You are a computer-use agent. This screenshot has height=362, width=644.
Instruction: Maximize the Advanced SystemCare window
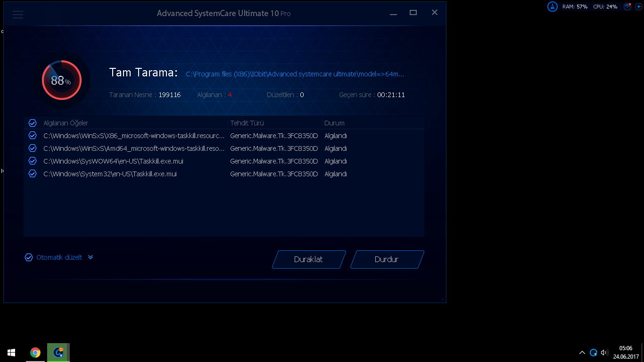coord(413,13)
